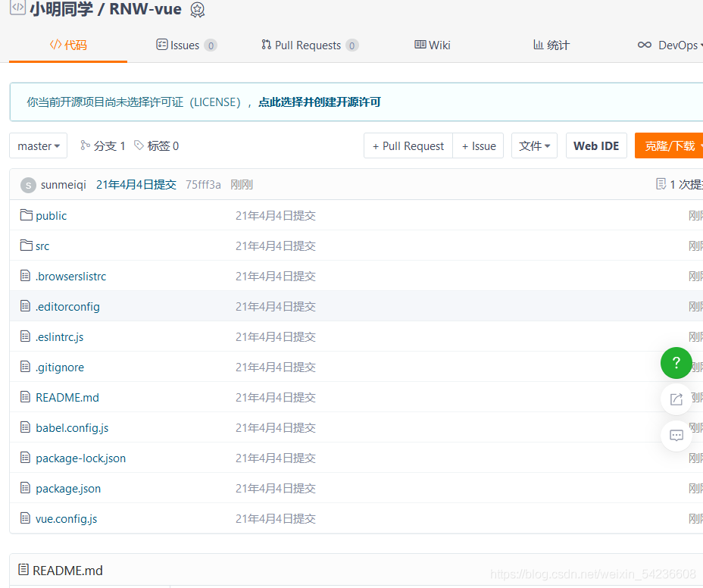Click the file icon beside .browserslistrc

pyautogui.click(x=26, y=275)
